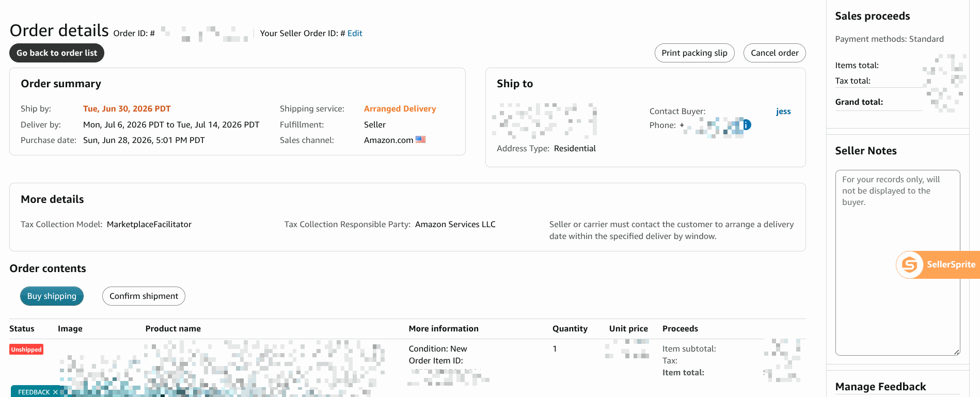
Task: Click the SellerSprite label
Action: pos(951,264)
